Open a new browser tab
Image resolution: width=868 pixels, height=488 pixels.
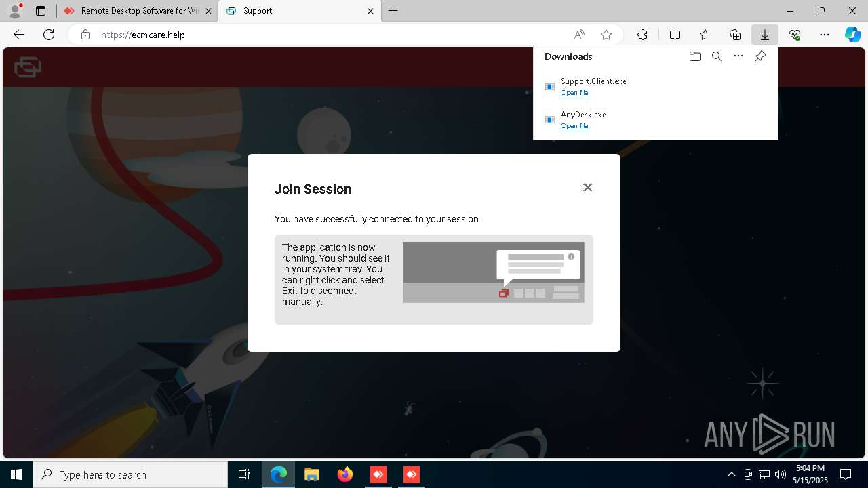pyautogui.click(x=393, y=11)
